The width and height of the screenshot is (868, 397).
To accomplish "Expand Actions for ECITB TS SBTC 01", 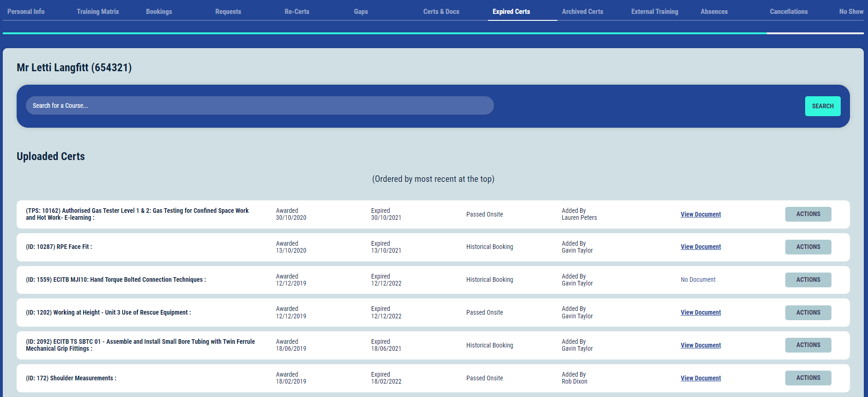I will coord(807,345).
